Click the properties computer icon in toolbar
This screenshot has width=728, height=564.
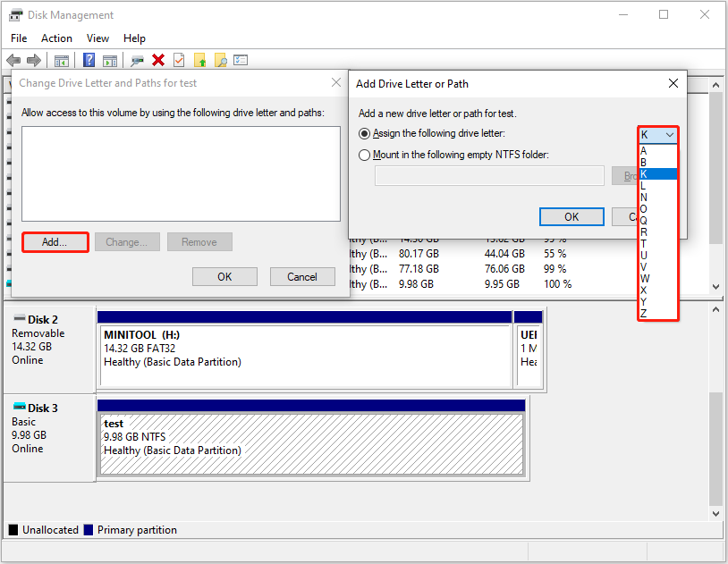tap(137, 60)
